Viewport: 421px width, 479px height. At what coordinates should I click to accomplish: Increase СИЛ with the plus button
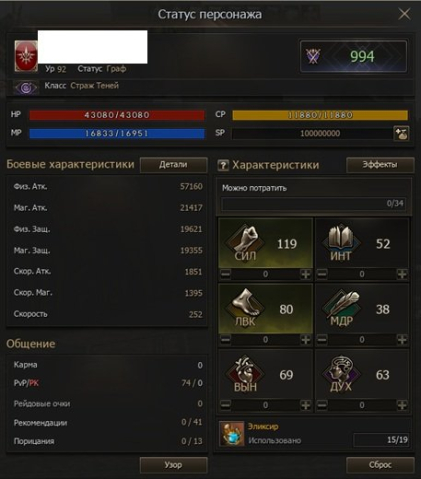[305, 274]
